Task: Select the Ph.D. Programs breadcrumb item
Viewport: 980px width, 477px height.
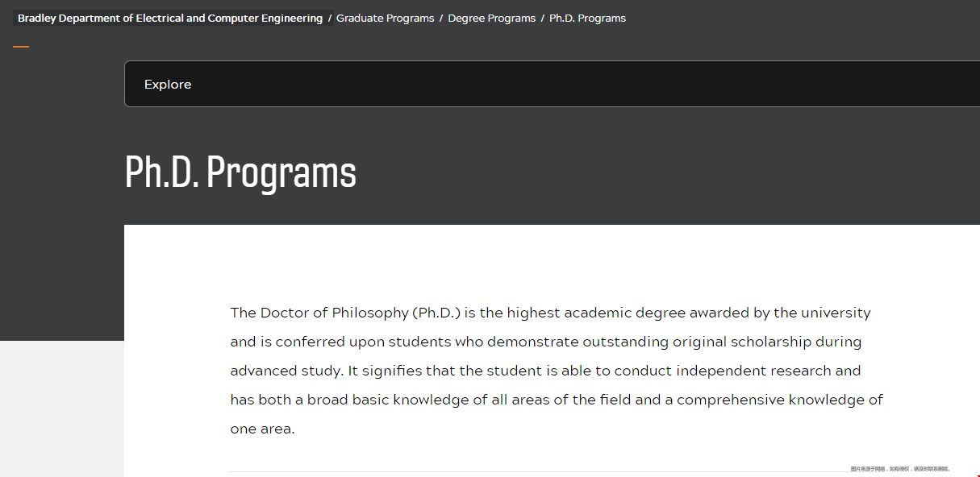Action: pos(587,18)
